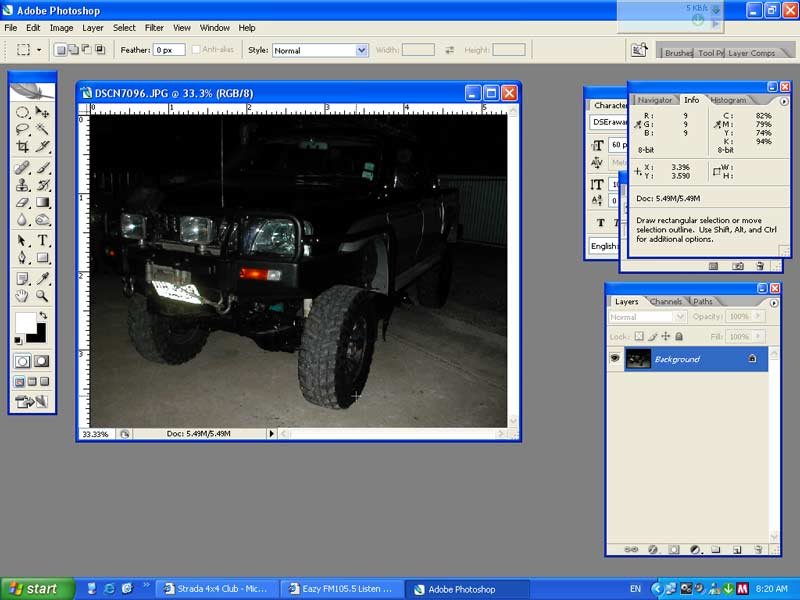Click the foreground color swatch

pos(24,322)
